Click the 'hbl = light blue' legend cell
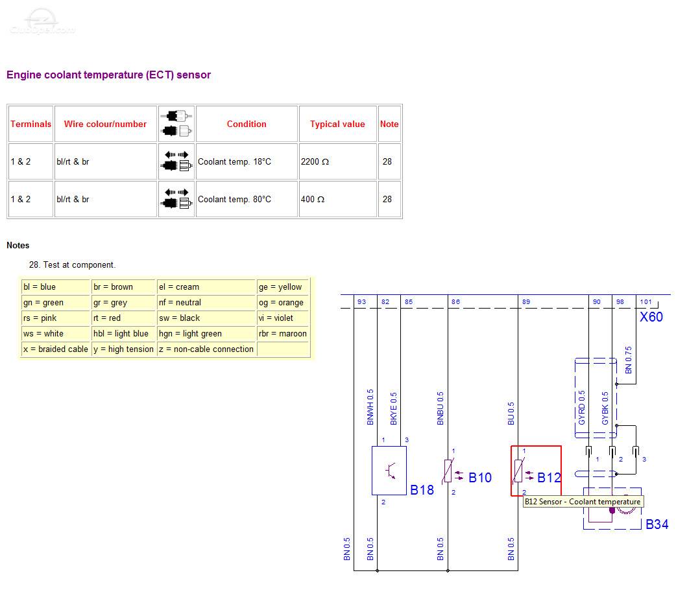Viewport: 700px width, 610px height. tap(124, 334)
